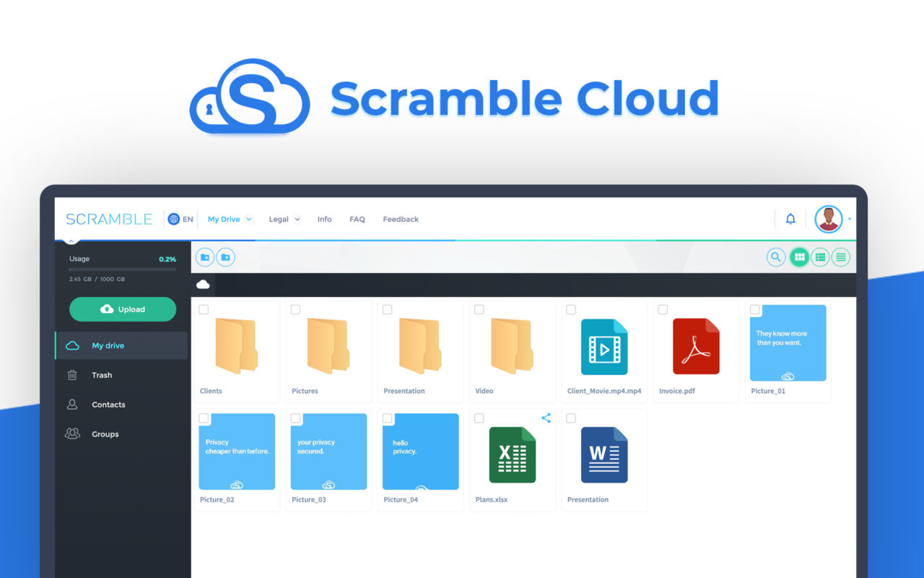The image size is (924, 578).
Task: Check the Client_Movie.mp4 checkbox
Action: [x=570, y=309]
